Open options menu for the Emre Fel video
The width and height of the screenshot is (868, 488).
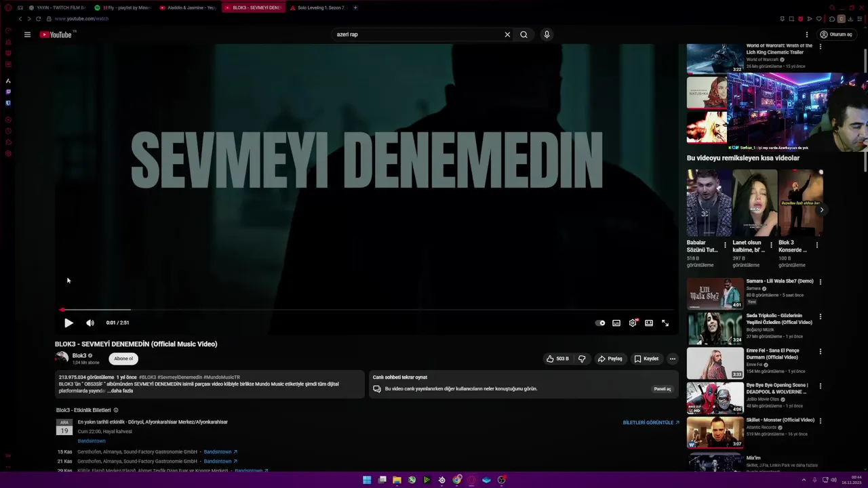pos(821,352)
